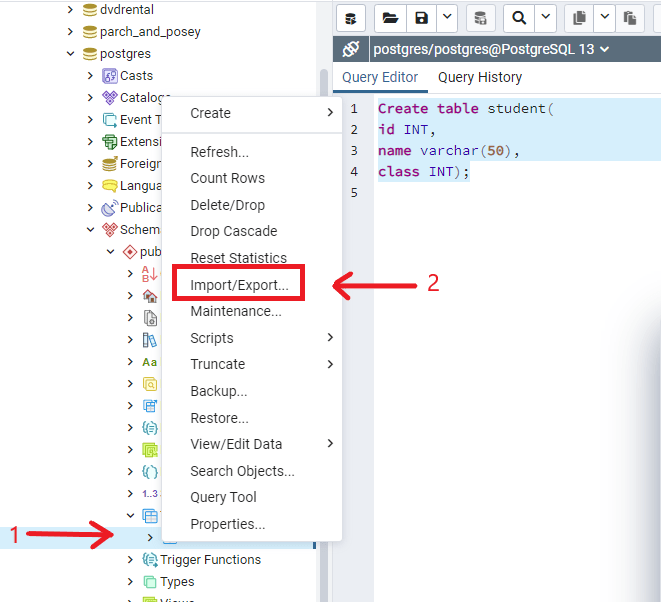Image resolution: width=661 pixels, height=602 pixels.
Task: Choose Delete/Drop from the context menu
Action: 252,205
